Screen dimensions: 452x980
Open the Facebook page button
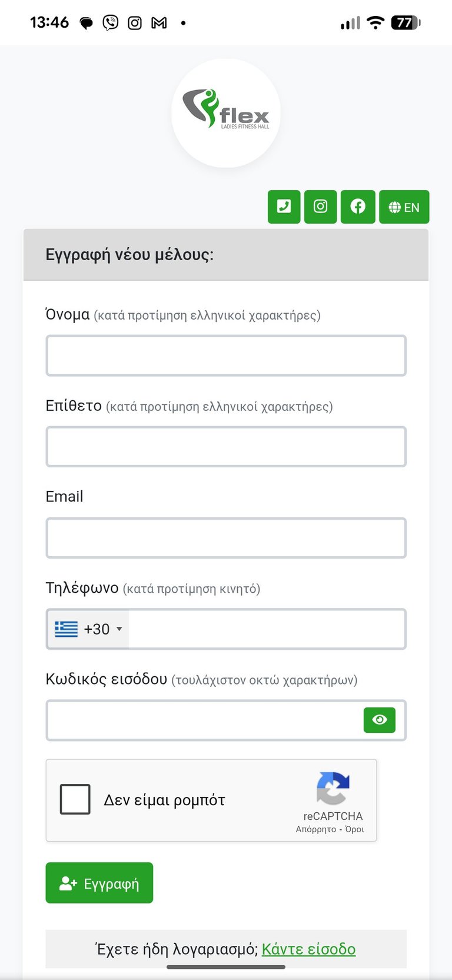point(358,207)
